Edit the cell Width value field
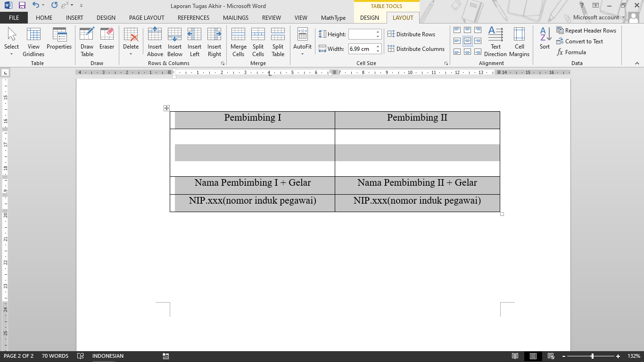Screen dimensions: 644x362 coord(362,49)
